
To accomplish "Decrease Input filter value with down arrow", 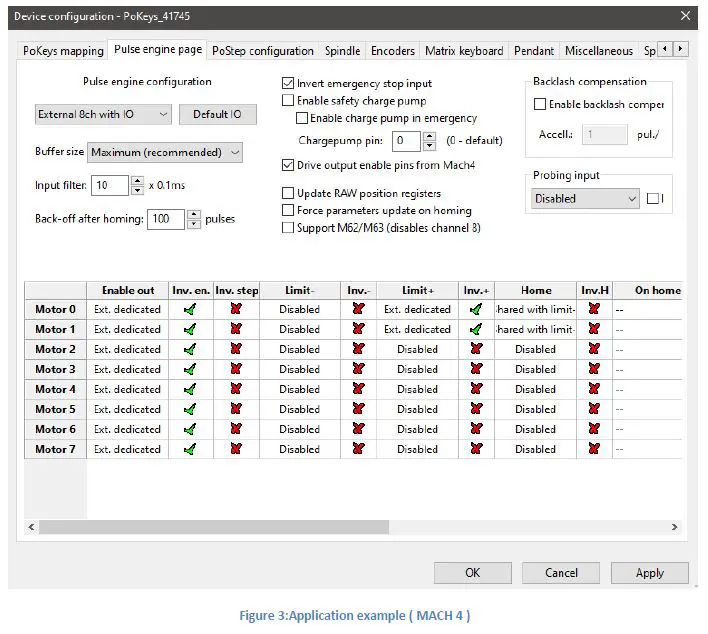I will coord(137,190).
